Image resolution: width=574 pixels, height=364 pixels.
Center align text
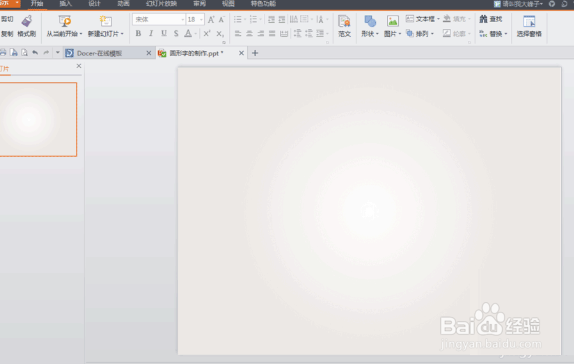click(x=249, y=34)
